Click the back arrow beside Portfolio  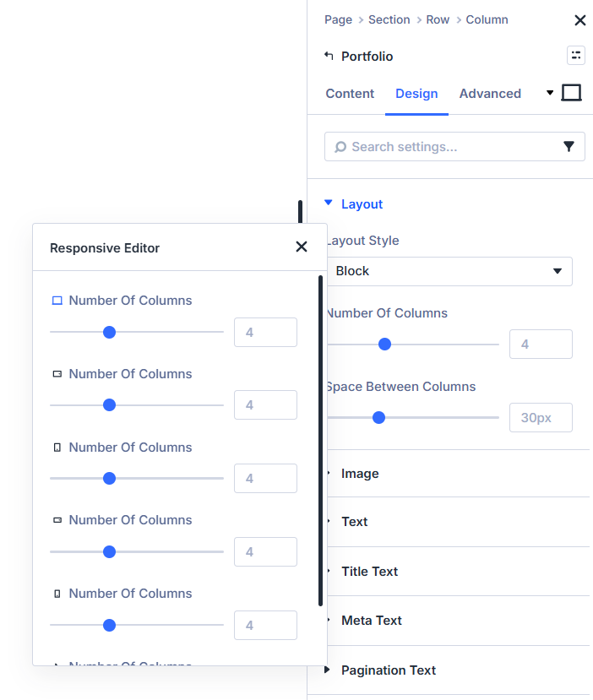pyautogui.click(x=329, y=57)
